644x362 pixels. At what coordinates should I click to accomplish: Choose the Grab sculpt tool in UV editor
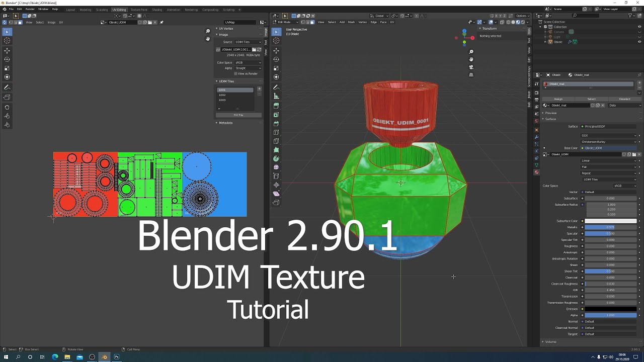[x=7, y=107]
